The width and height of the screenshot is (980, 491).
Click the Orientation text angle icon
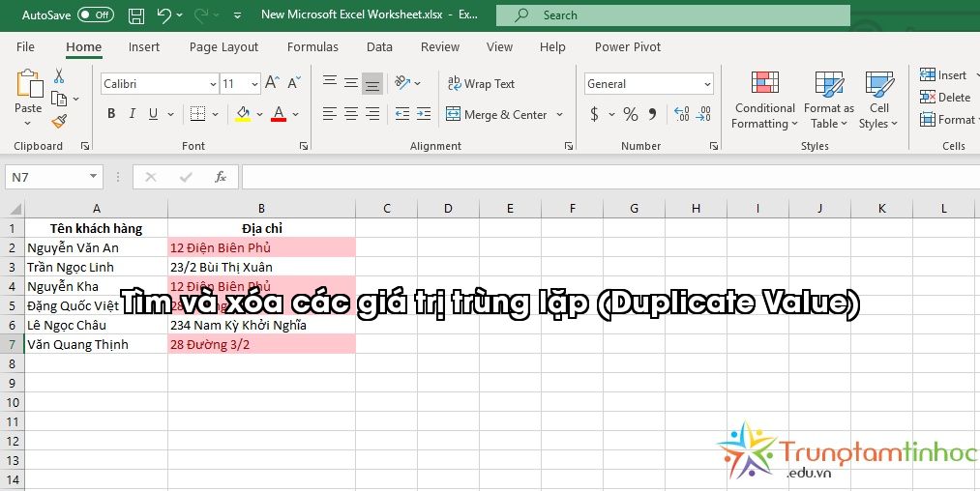click(x=402, y=82)
